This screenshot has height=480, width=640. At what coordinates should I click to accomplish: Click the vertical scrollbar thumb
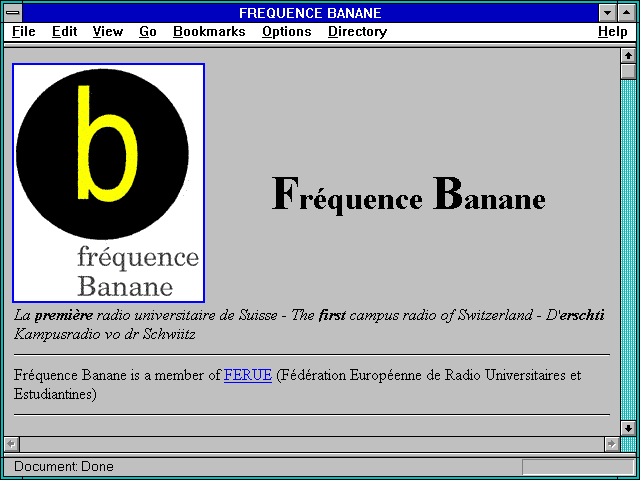(x=628, y=71)
